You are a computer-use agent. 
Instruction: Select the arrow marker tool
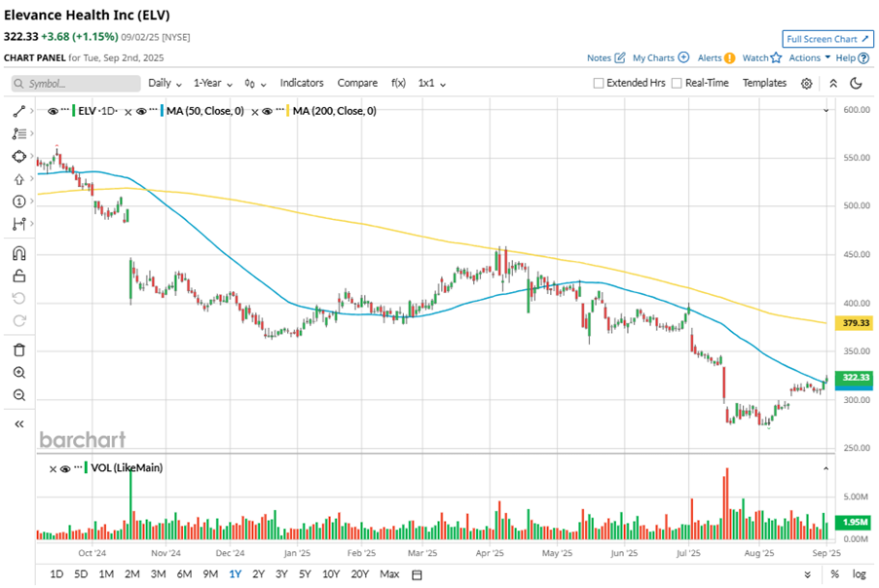pos(19,179)
